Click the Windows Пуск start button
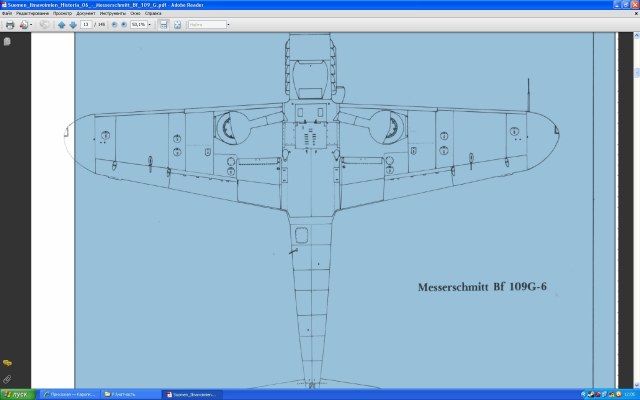The image size is (640, 400). coord(17,394)
